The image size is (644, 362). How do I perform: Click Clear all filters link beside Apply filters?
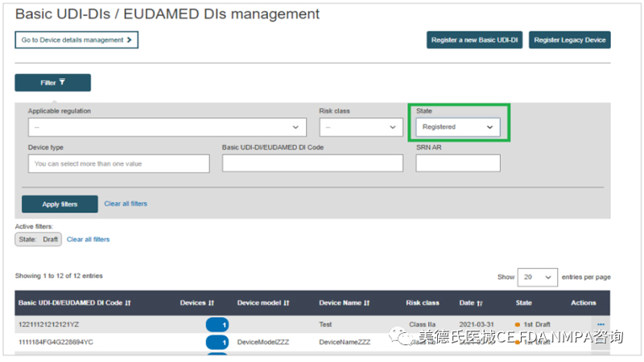point(126,204)
